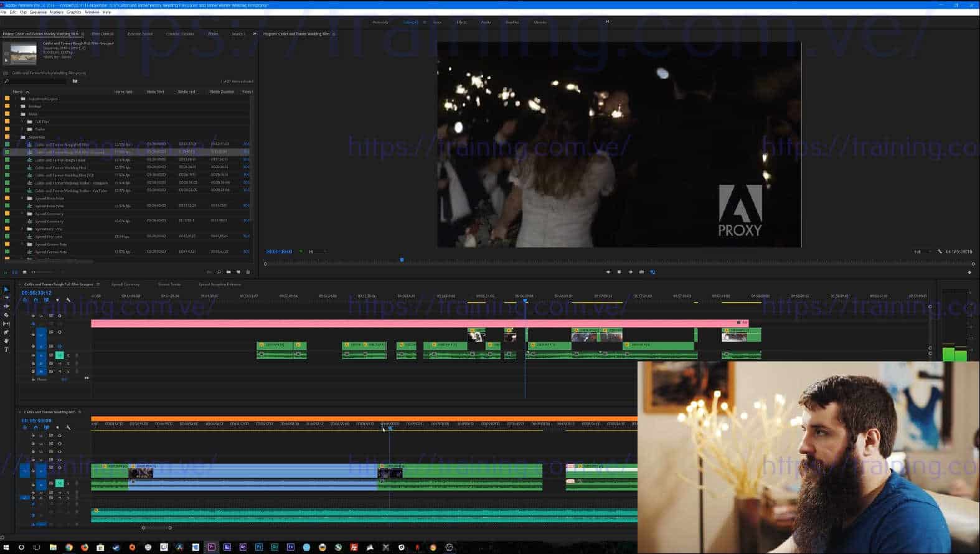The image size is (980, 554).
Task: Open wrench settings in lower Wedding Film timeline
Action: [x=68, y=428]
